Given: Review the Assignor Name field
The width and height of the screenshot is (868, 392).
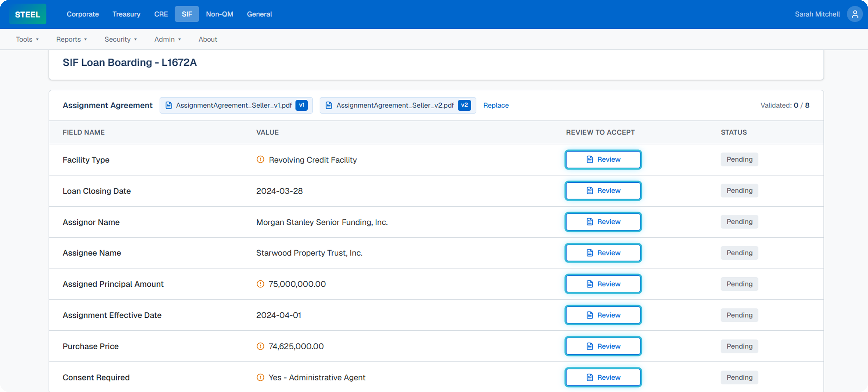Looking at the screenshot, I should click(603, 222).
